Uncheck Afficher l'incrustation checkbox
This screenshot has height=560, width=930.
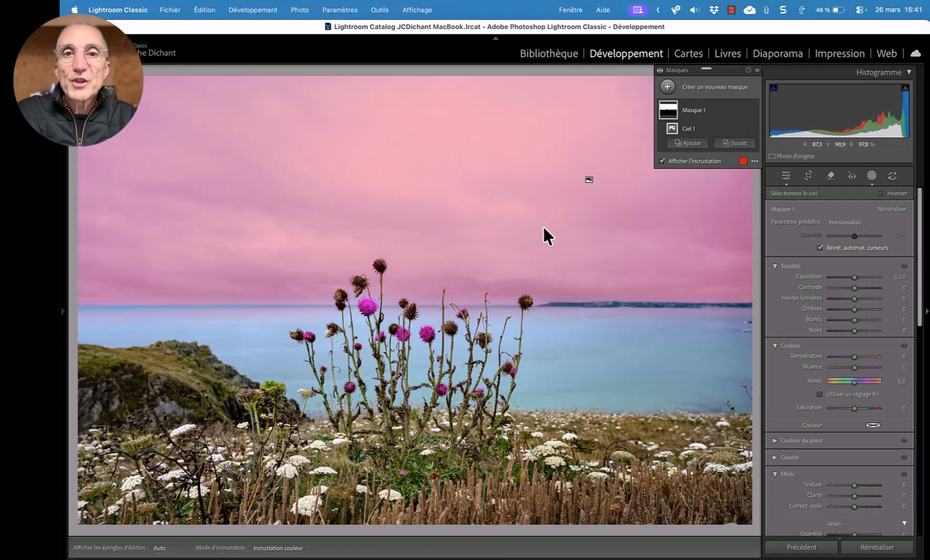[662, 161]
